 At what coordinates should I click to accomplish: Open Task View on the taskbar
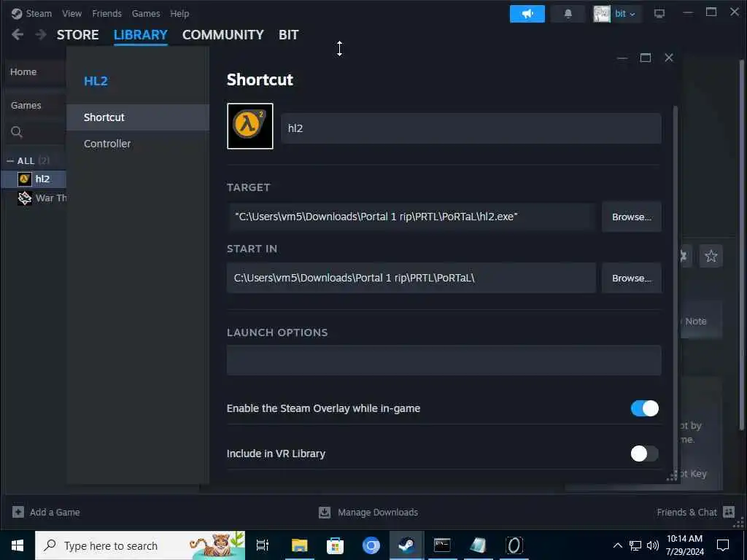263,545
